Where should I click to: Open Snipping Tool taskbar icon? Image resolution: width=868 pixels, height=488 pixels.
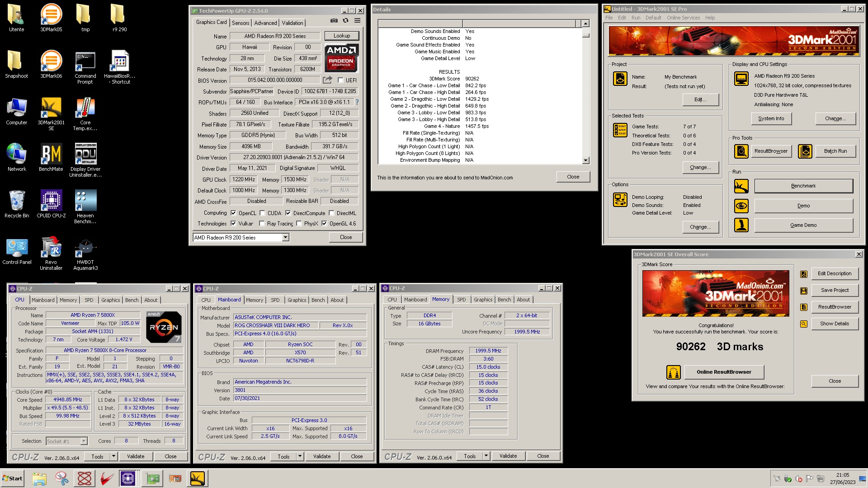click(62, 479)
